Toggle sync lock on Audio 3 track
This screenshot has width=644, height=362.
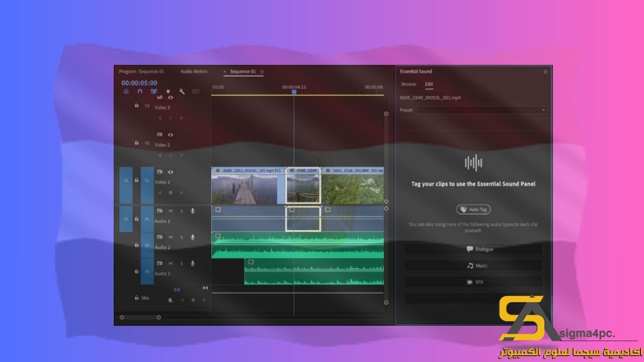pos(160,263)
